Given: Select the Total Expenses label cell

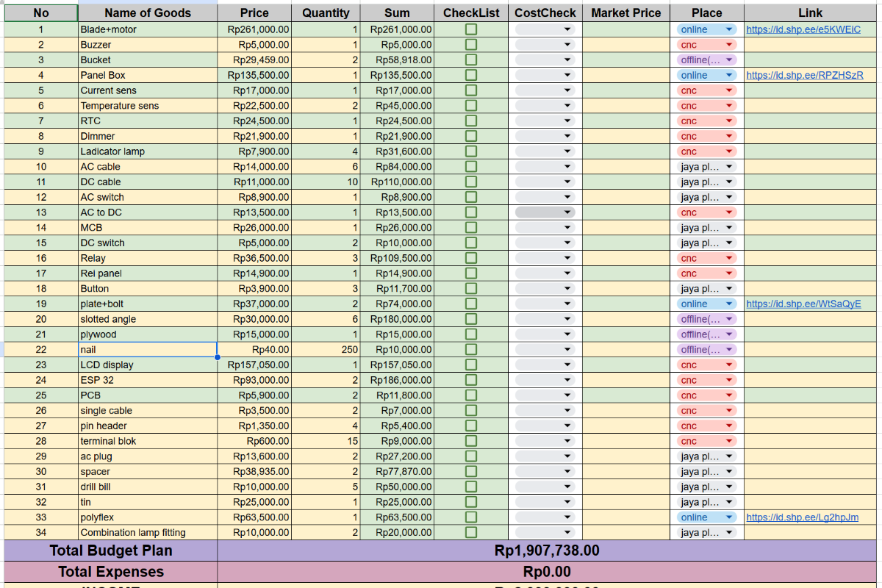Looking at the screenshot, I should pos(111,572).
